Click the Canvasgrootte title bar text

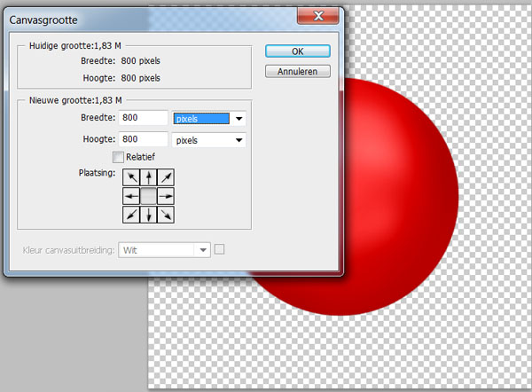[x=43, y=20]
